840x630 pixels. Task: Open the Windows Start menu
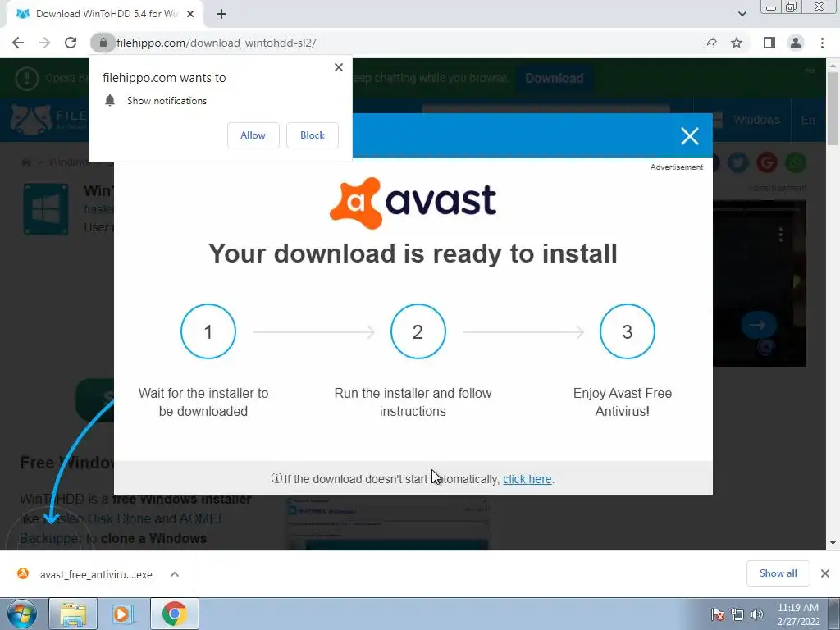coord(21,614)
